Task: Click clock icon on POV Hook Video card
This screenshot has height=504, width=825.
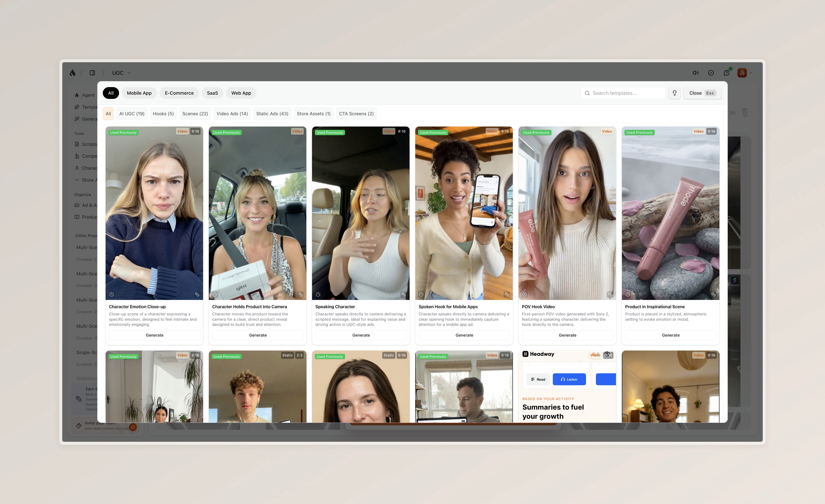Action: (x=524, y=294)
